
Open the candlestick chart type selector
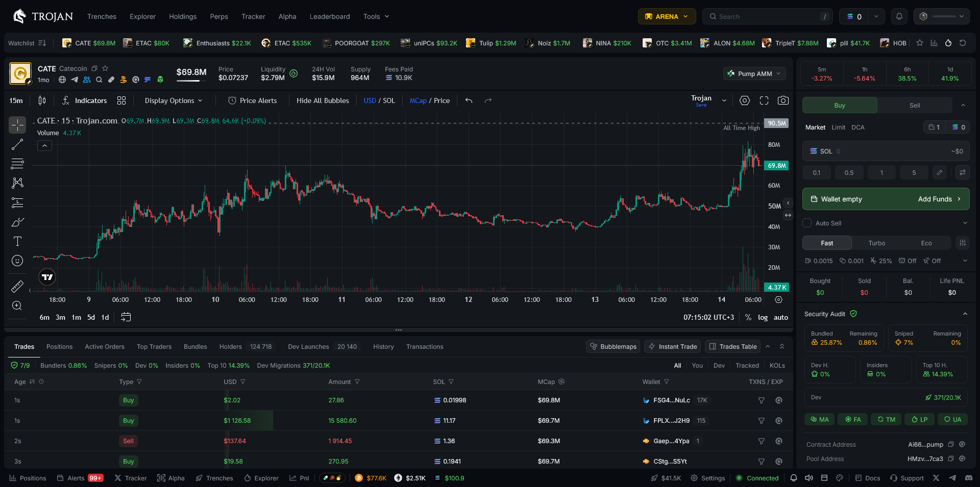[42, 100]
